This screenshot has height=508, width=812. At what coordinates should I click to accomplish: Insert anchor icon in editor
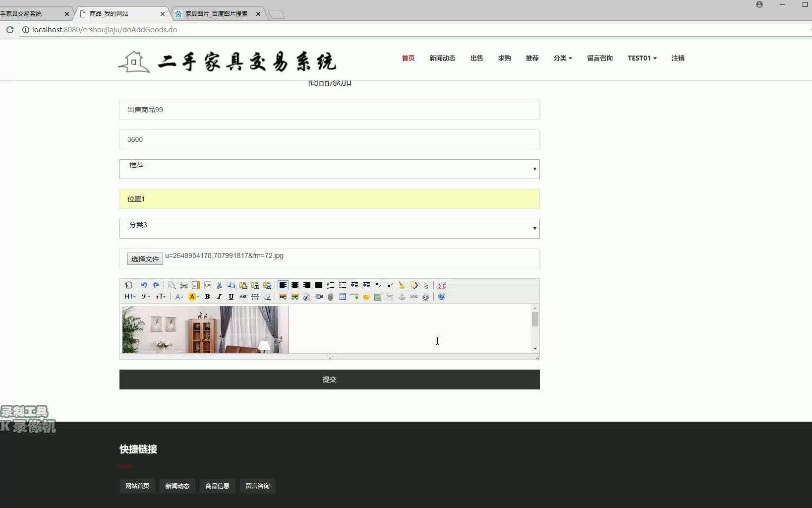click(402, 297)
